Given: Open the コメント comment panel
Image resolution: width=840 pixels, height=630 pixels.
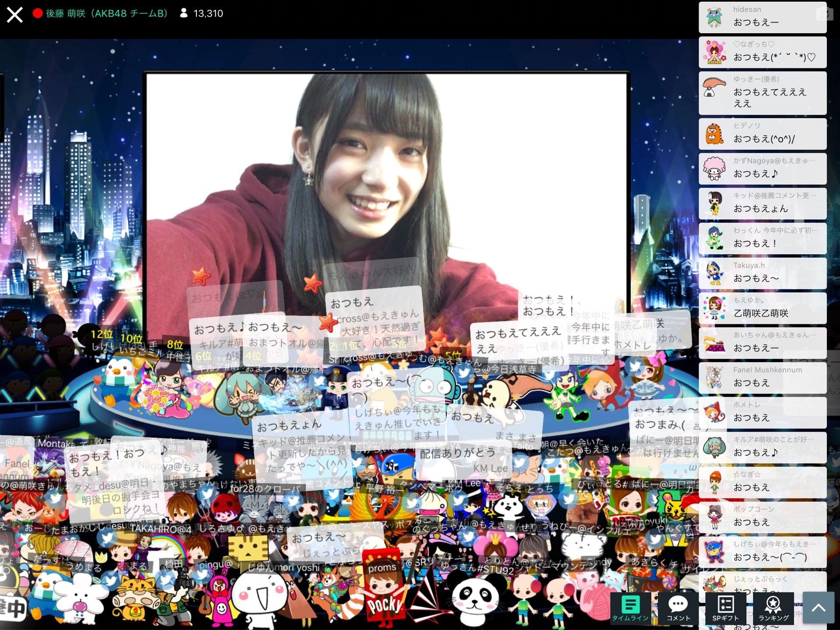Looking at the screenshot, I should (x=678, y=608).
